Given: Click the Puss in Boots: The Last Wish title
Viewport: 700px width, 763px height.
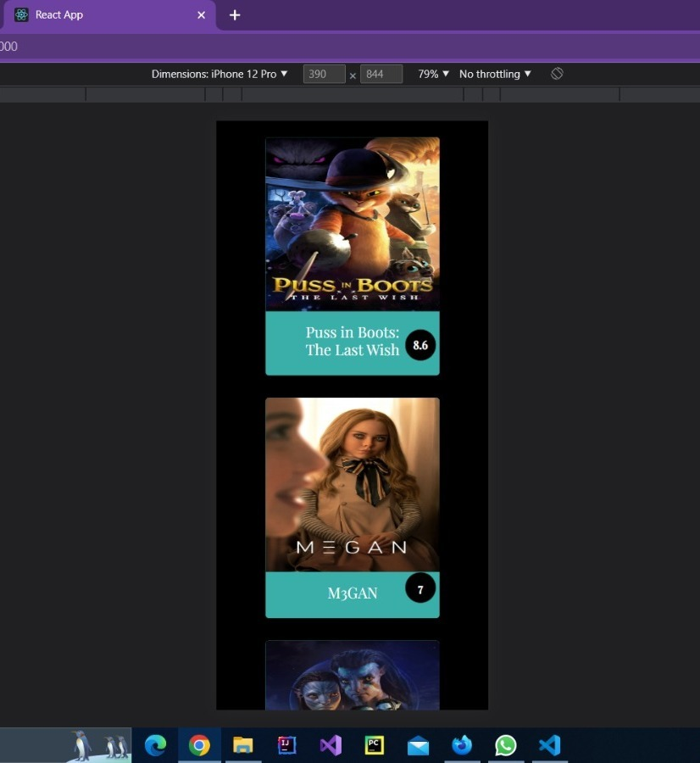Looking at the screenshot, I should [x=353, y=341].
